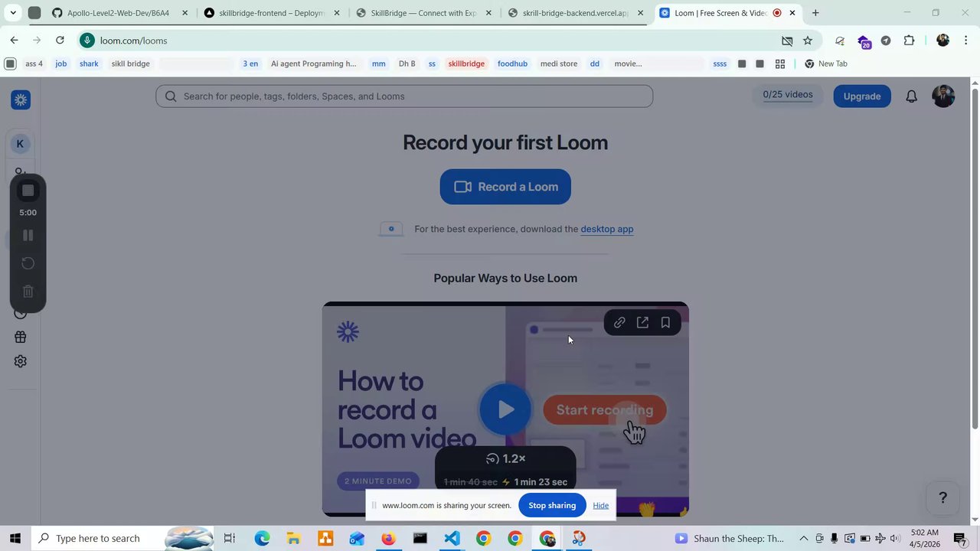Open the 'medi store' bookmark

(559, 64)
